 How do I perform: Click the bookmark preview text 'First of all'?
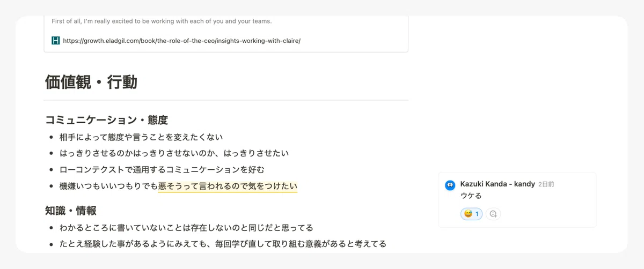pos(162,21)
